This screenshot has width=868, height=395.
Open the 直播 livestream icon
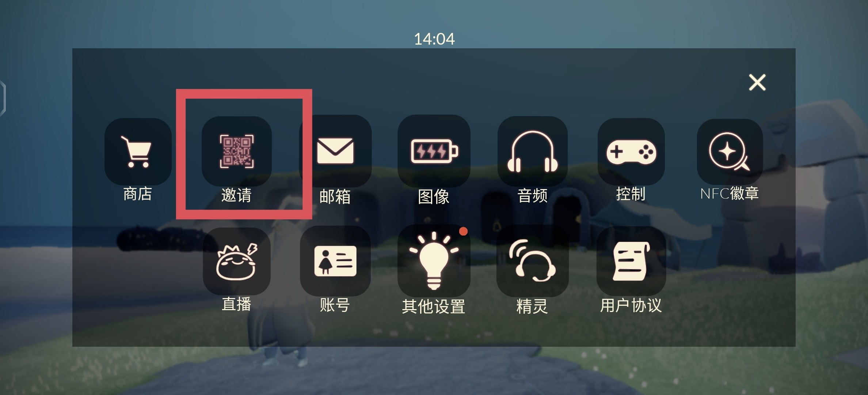coord(237,261)
